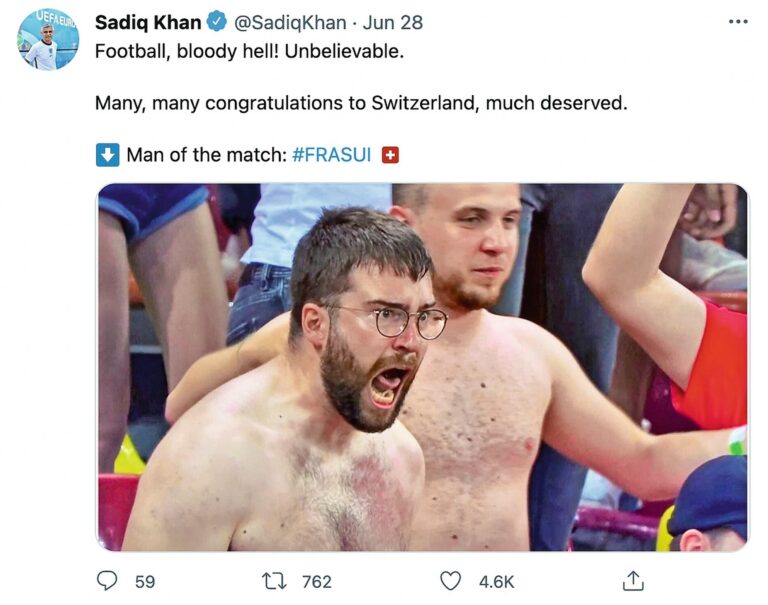Click the reply speech bubble icon
The width and height of the screenshot is (768, 605).
107,581
